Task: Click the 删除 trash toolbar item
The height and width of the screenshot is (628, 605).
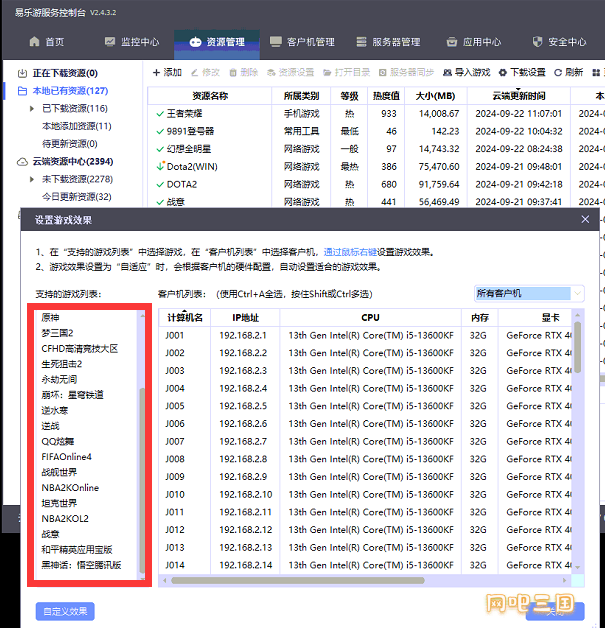Action: [x=243, y=72]
